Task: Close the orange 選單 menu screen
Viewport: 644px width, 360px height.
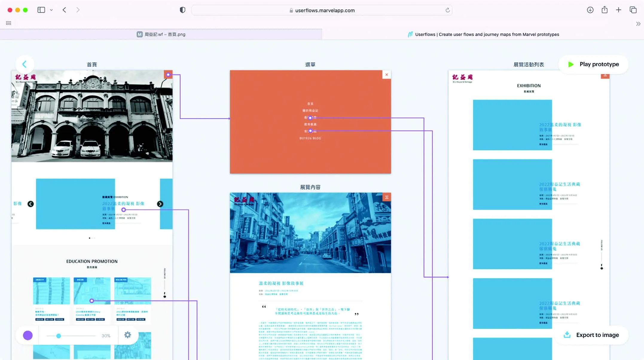Action: (387, 75)
